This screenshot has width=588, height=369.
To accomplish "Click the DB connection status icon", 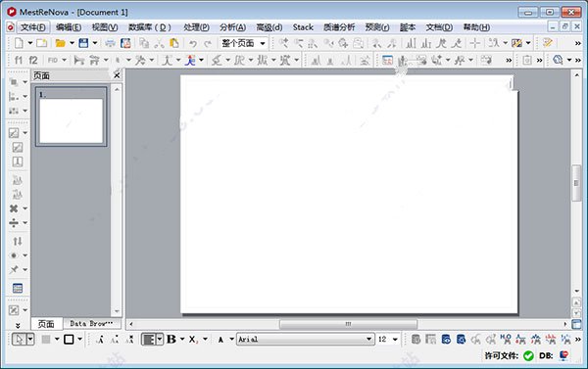I will click(563, 355).
